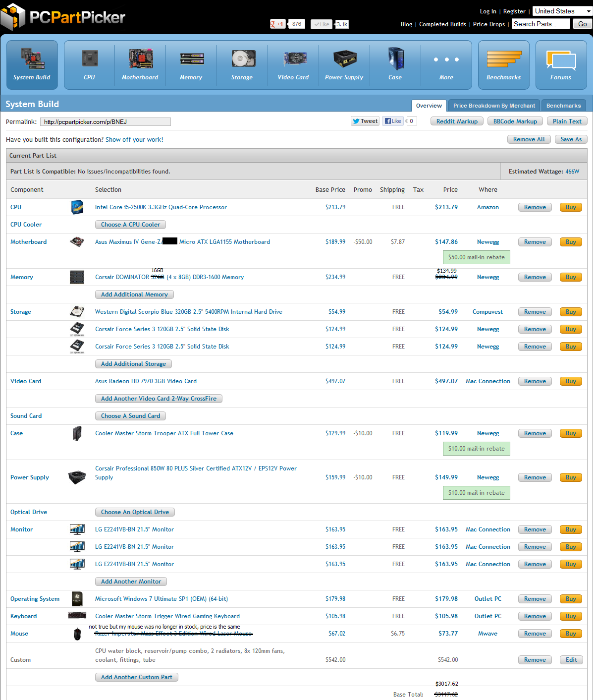Open the System Build navigation icon
The image size is (595, 700).
coord(32,65)
